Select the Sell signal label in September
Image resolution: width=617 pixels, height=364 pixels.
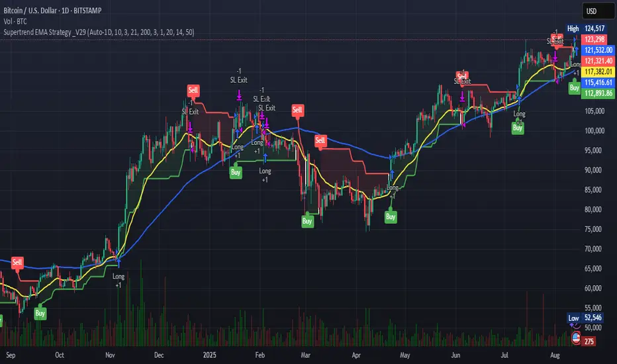[x=17, y=263]
